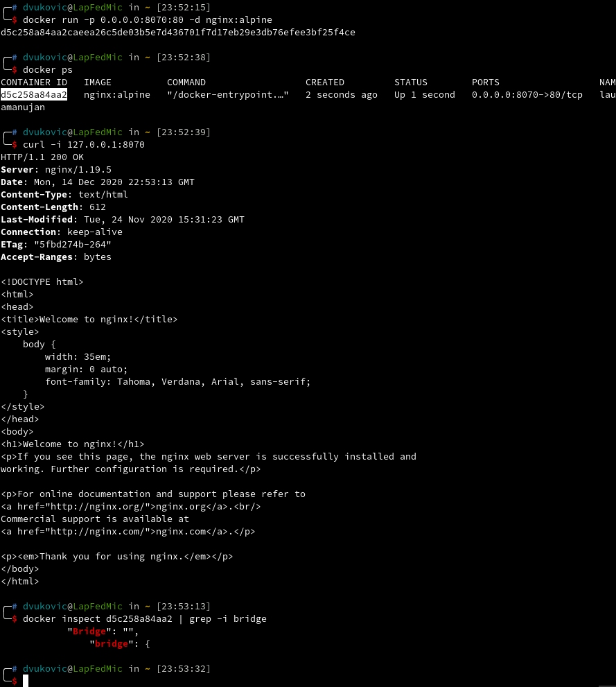Click the <h1>Welcome to nginx!</h1> line
The image size is (616, 687).
[73, 444]
